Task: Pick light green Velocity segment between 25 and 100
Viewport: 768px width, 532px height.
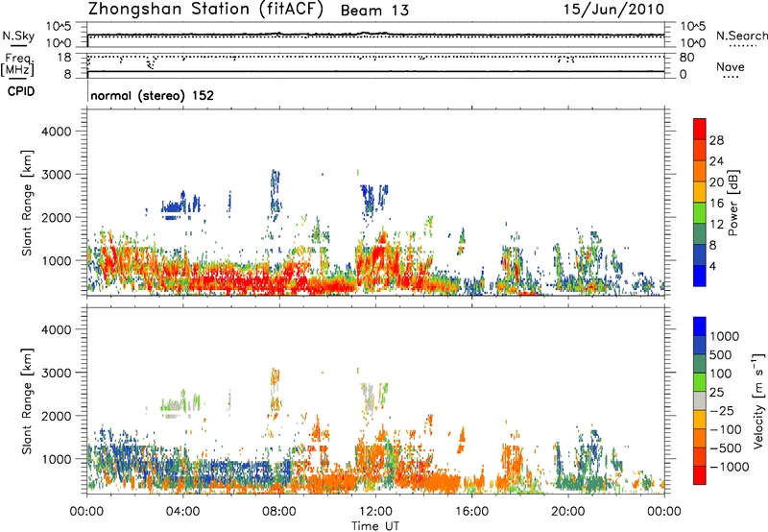Action: pos(700,382)
